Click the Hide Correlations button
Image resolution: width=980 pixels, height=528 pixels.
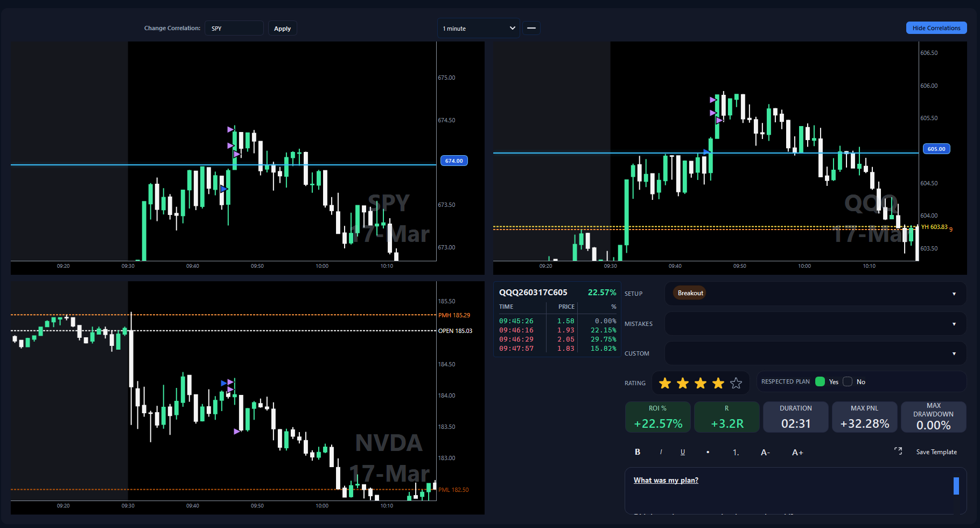pos(936,27)
